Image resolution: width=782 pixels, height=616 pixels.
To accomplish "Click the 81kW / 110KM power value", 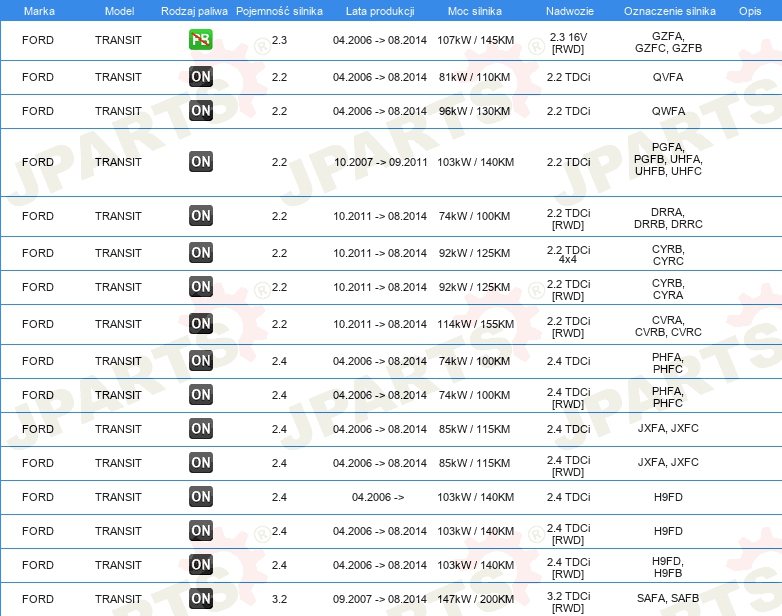I will [474, 77].
